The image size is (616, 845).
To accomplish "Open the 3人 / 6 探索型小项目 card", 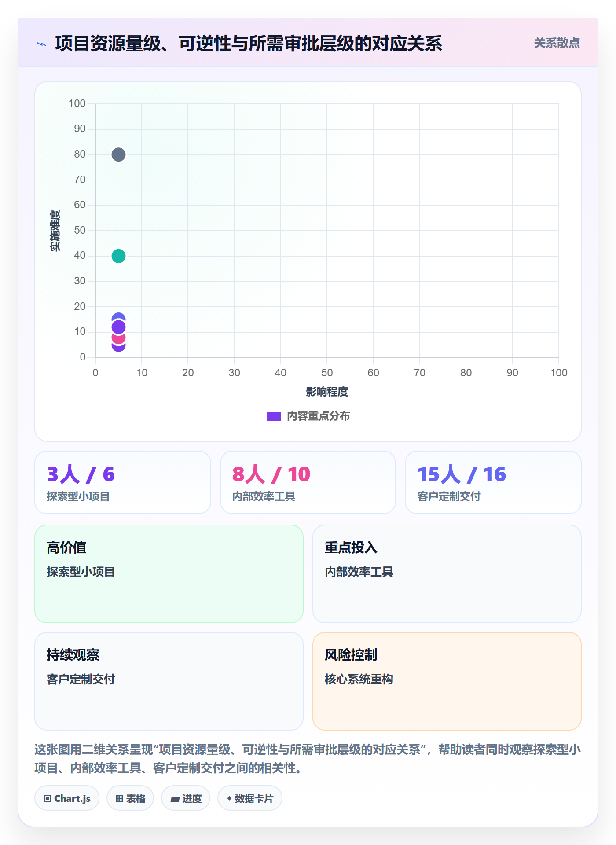I will pyautogui.click(x=123, y=482).
